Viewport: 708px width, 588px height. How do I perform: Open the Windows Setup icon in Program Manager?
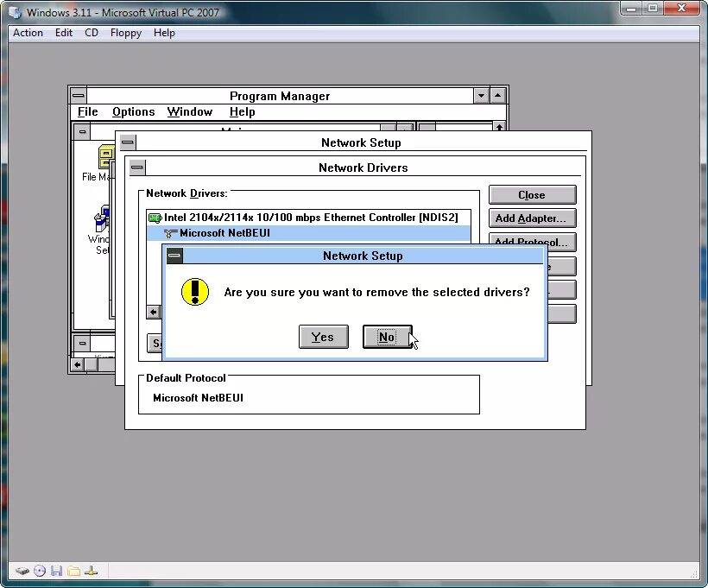tap(102, 218)
